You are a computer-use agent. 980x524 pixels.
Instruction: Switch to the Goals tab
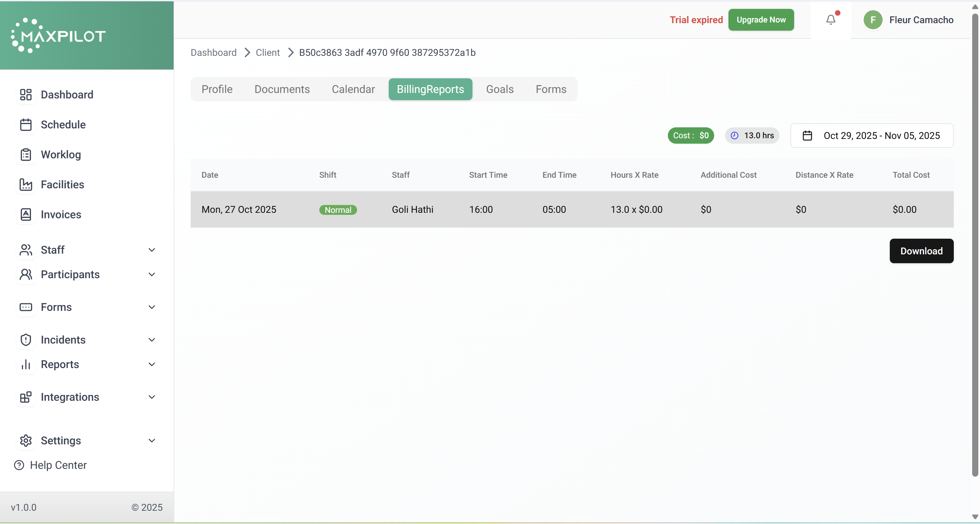coord(499,89)
